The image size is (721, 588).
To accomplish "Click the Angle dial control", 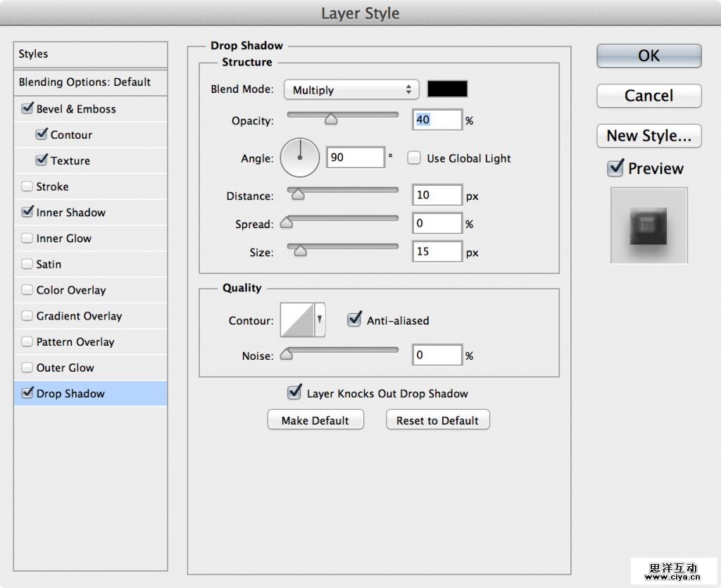I will tap(300, 158).
